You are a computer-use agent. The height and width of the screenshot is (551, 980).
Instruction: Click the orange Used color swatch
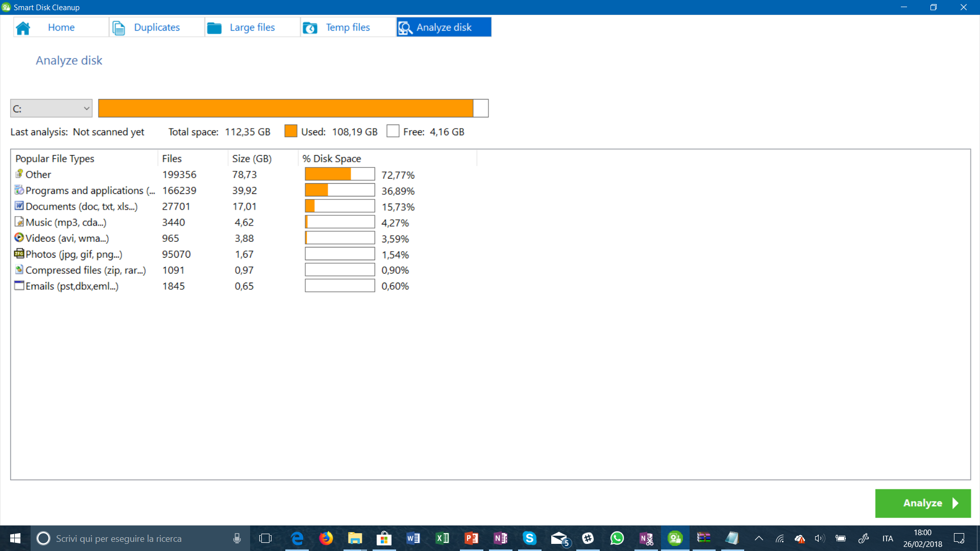click(291, 131)
